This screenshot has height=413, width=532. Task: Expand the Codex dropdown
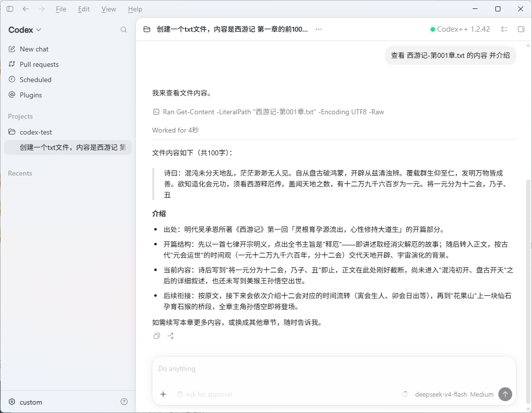coord(25,30)
